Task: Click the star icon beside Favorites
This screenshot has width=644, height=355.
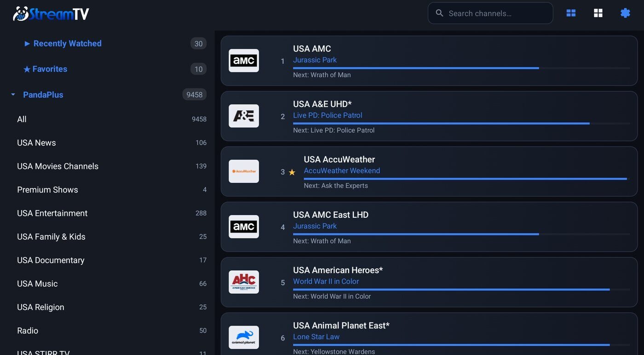Action: (27, 69)
